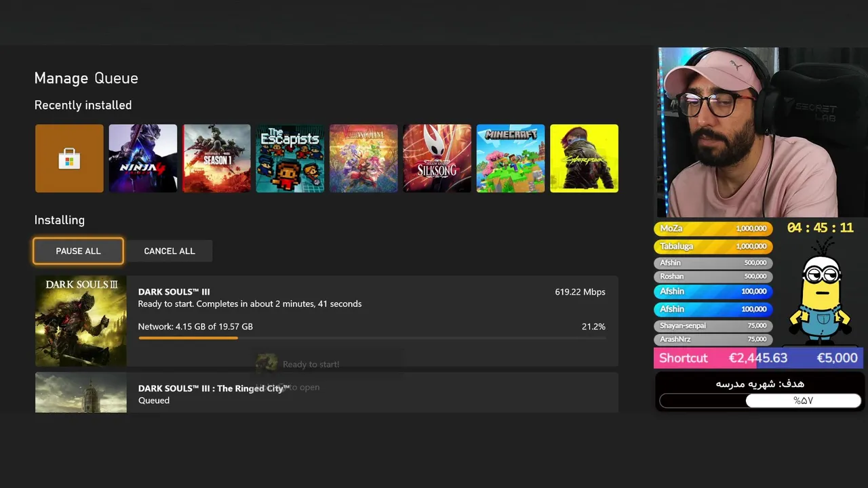Click the 04:45:11 stream timer
The width and height of the screenshot is (868, 488).
tap(821, 228)
